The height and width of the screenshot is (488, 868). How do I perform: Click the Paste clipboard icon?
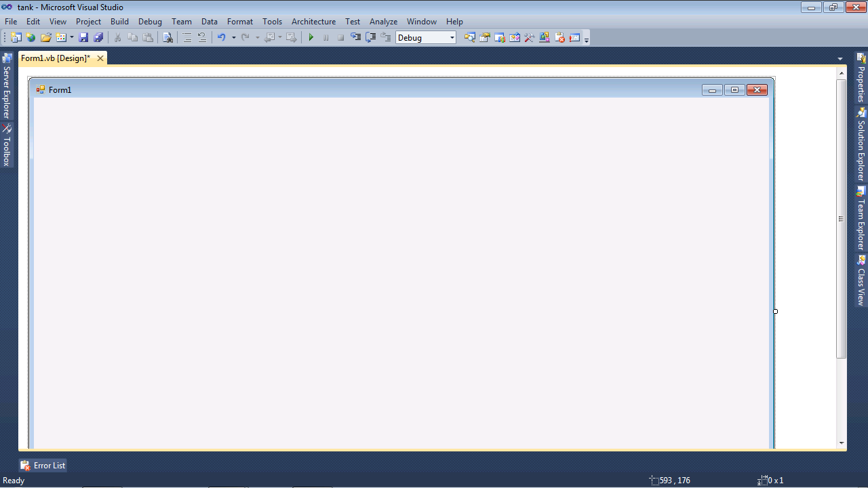tap(148, 38)
